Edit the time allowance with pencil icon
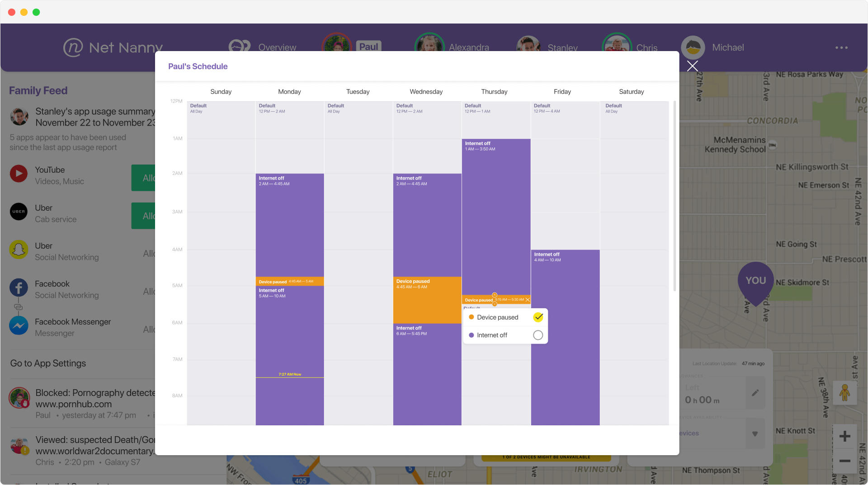Viewport: 868px width, 485px height. tap(755, 393)
